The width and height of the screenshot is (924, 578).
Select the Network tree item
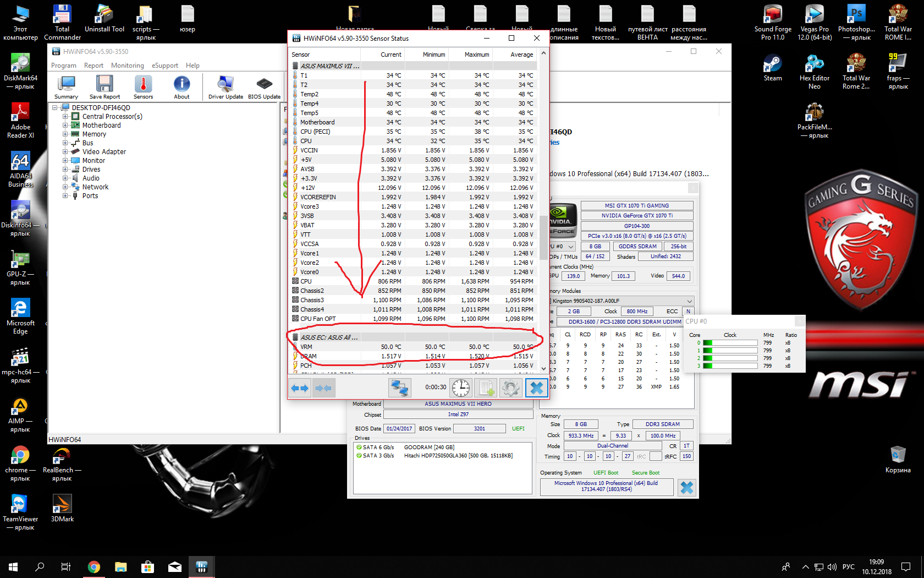click(x=95, y=187)
